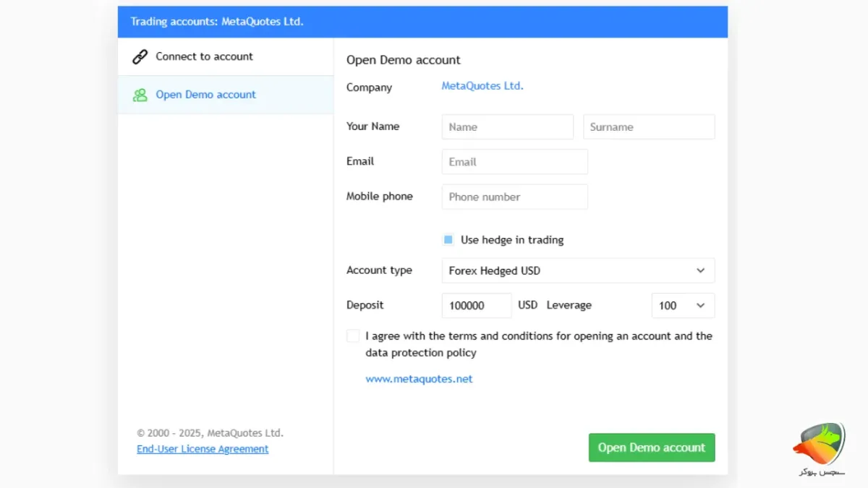
Task: Open the MetaQuotes Ltd. company link
Action: tap(482, 86)
